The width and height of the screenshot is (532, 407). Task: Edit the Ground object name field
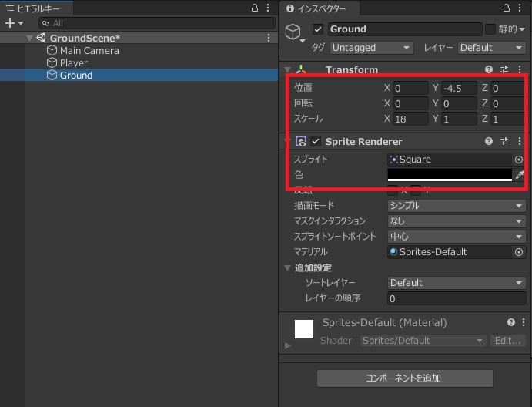tap(405, 29)
